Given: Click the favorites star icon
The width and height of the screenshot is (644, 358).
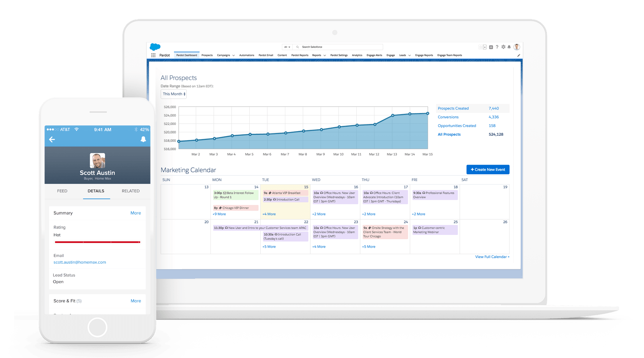Looking at the screenshot, I should (480, 47).
